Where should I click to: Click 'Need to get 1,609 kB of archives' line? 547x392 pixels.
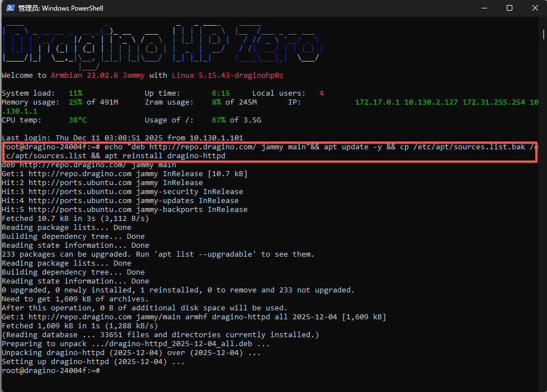[76, 299]
